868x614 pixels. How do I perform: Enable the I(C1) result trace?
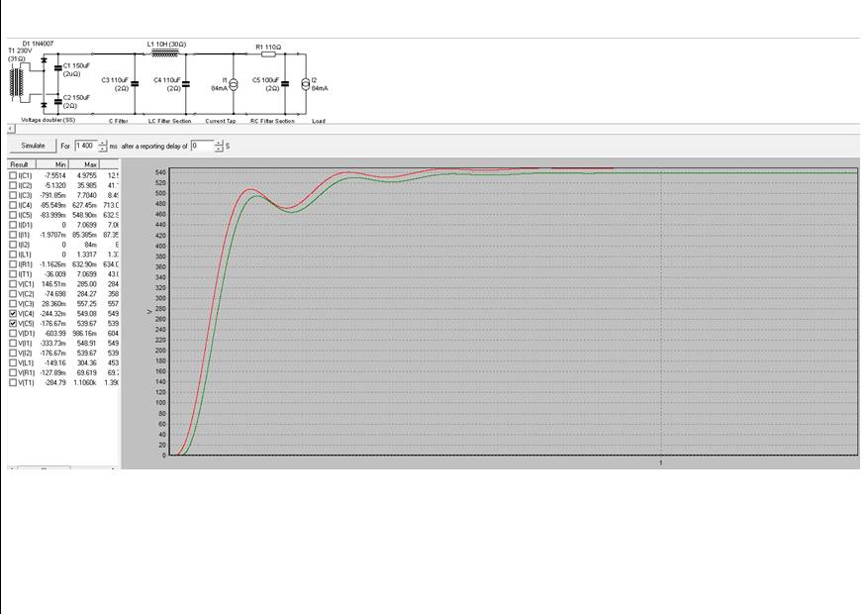[x=13, y=175]
